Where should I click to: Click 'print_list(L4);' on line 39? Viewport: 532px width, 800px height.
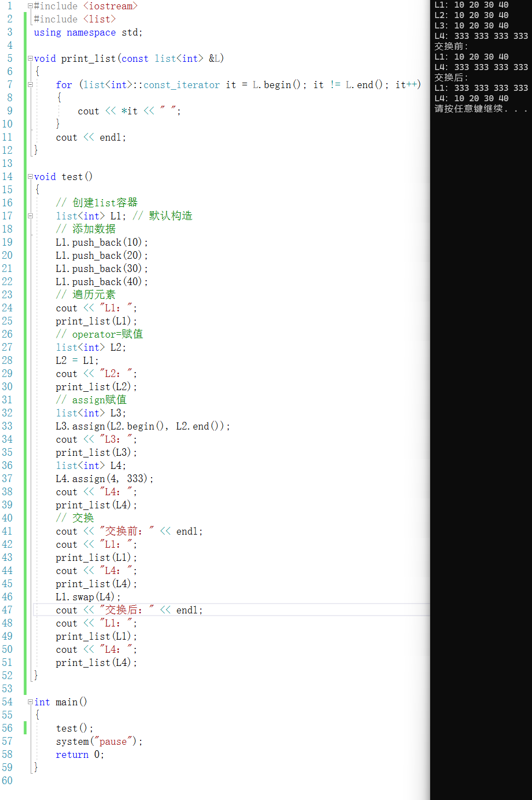point(96,505)
